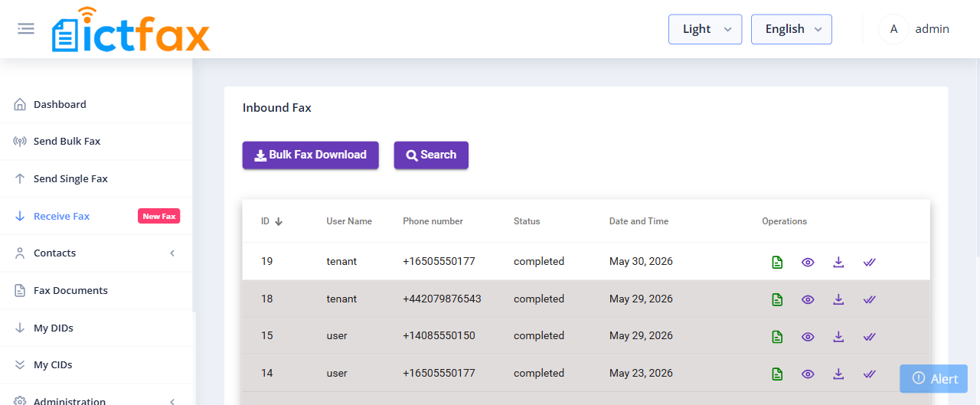Viewport: 980px width, 405px height.
Task: Click the Send Single Fax up-arrow icon
Action: (x=20, y=178)
